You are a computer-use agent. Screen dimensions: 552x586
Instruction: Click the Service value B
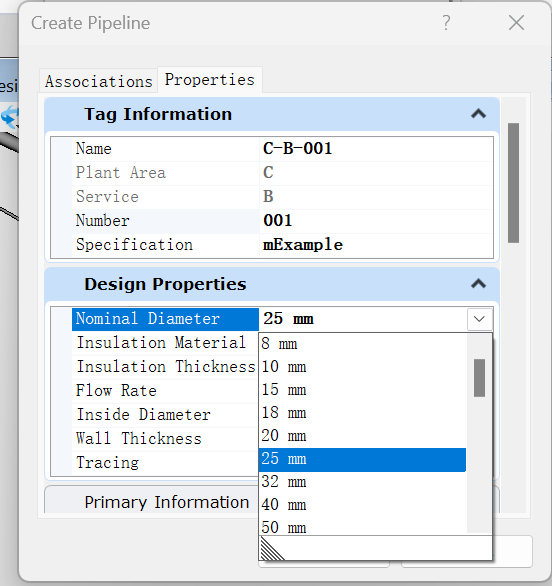[x=376, y=197]
